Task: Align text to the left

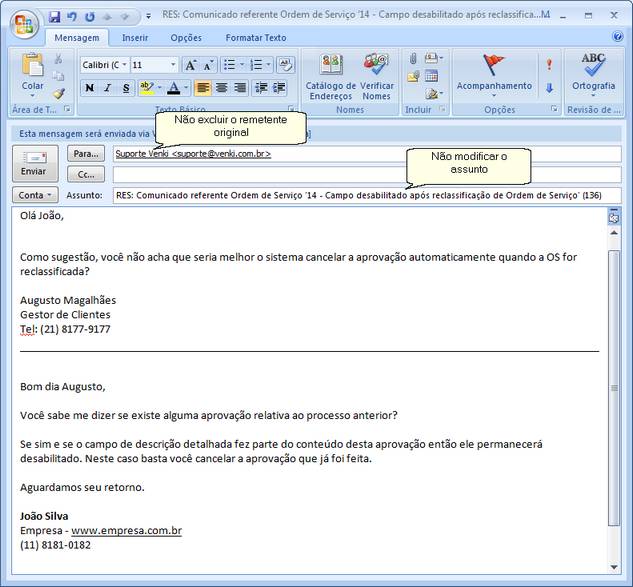Action: pyautogui.click(x=203, y=88)
